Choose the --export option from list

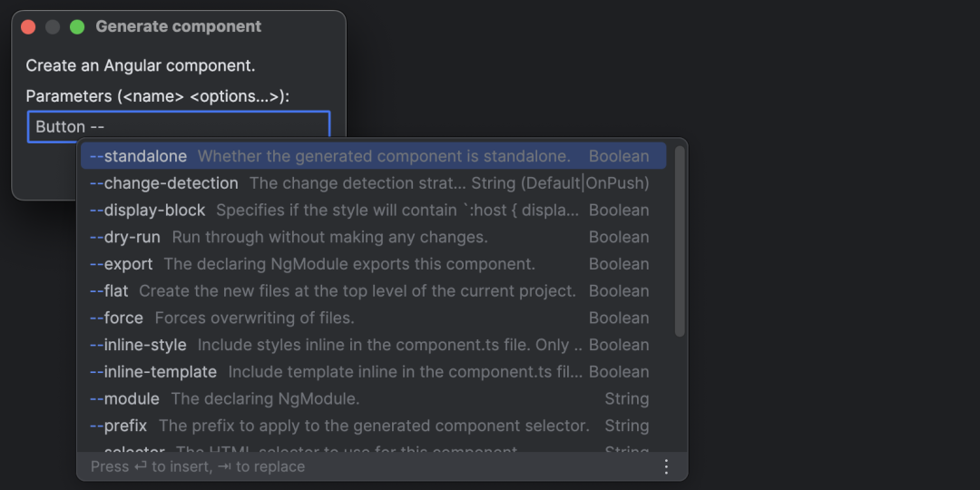[122, 264]
